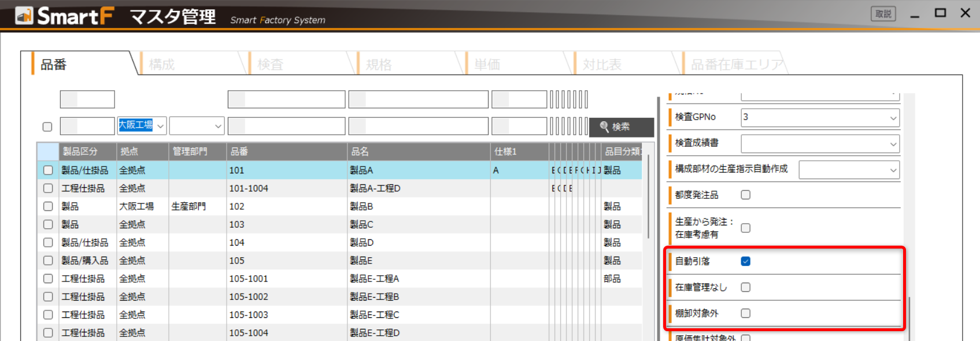Click the 部品 category cell of 105-1001
The width and height of the screenshot is (980, 341).
tap(622, 279)
